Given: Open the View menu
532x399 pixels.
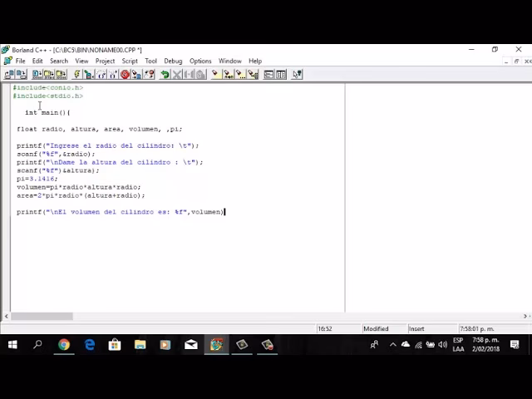Looking at the screenshot, I should (x=81, y=61).
